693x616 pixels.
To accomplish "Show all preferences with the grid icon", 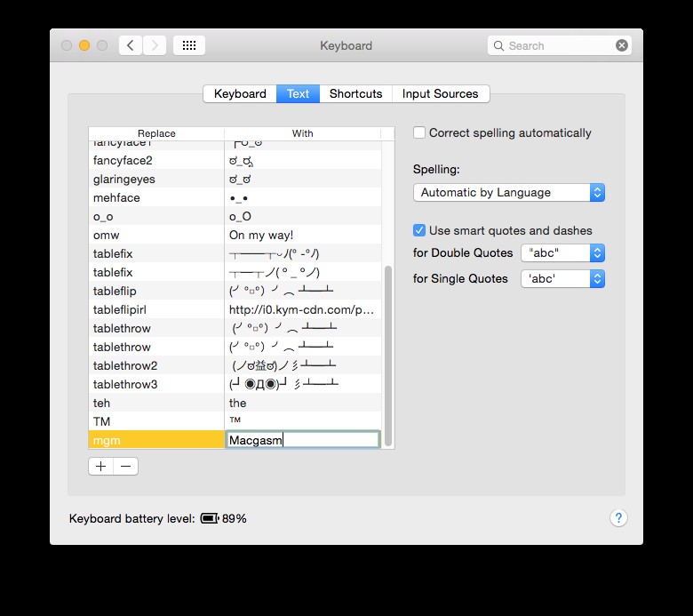I will click(189, 45).
